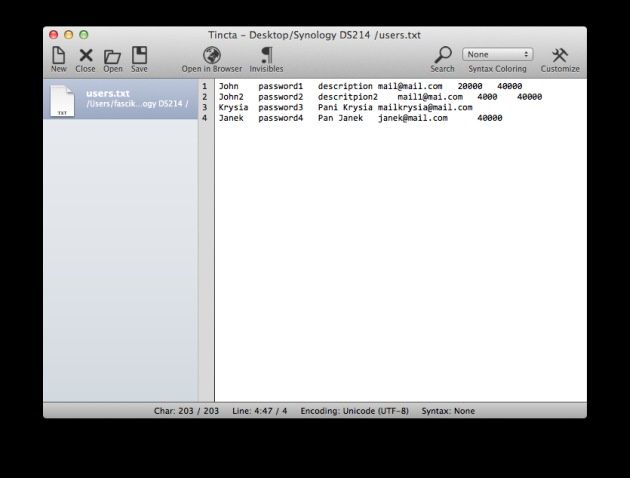The image size is (630, 478).
Task: Click the sidebar path /Users/fascik...ogy DS214
Action: [x=137, y=104]
